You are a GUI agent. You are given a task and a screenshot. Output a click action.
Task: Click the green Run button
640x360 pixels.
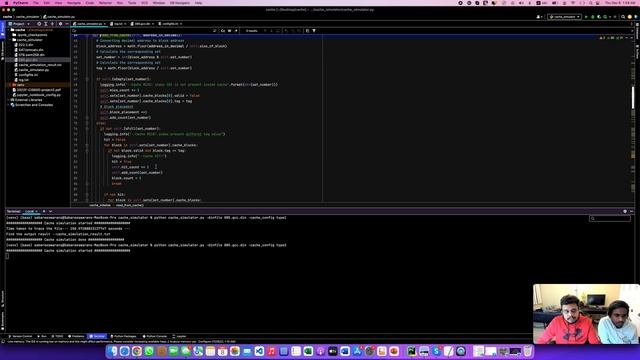click(x=586, y=17)
